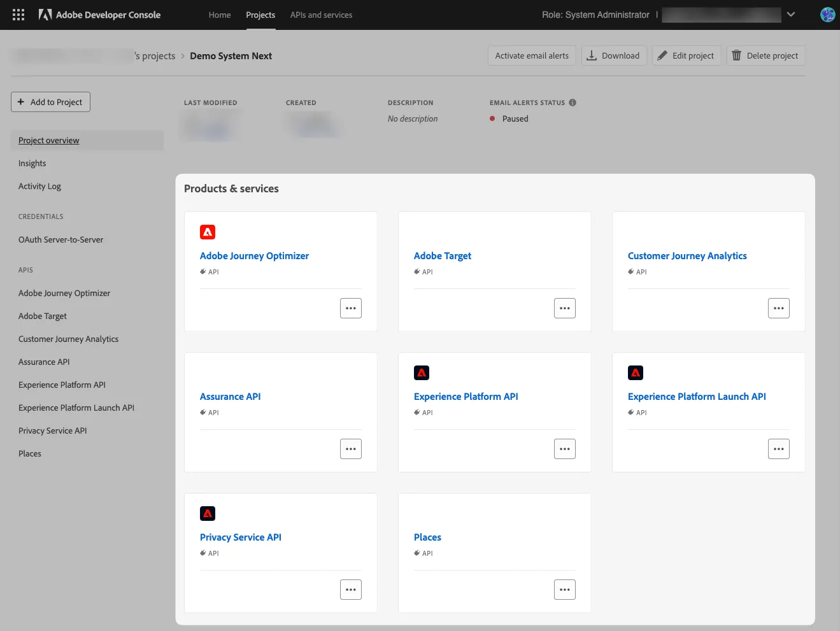Viewport: 840px width, 631px height.
Task: Click the Privacy Service API card icon
Action: (x=208, y=514)
